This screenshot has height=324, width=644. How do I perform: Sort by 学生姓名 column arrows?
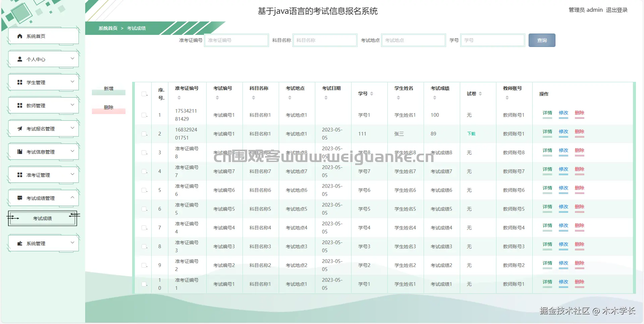coord(398,98)
